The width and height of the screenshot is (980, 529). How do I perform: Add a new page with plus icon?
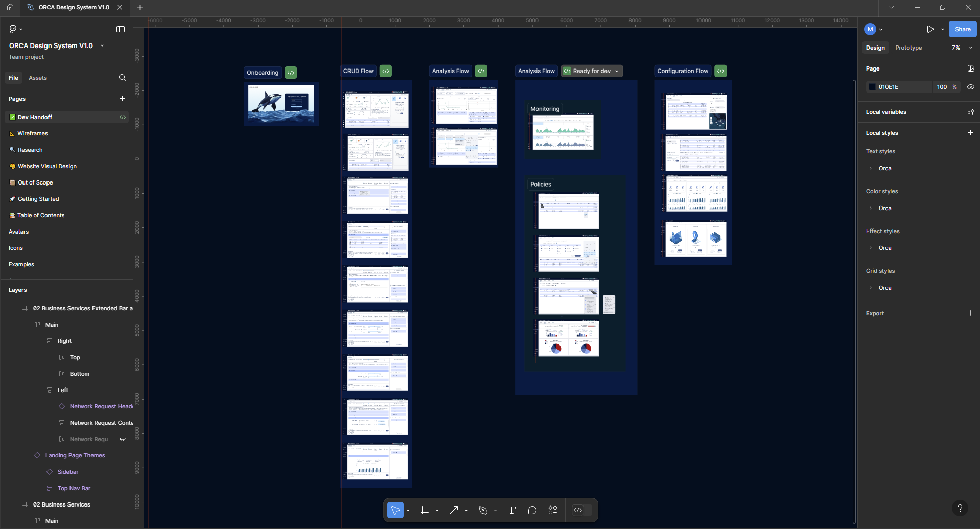pyautogui.click(x=122, y=99)
